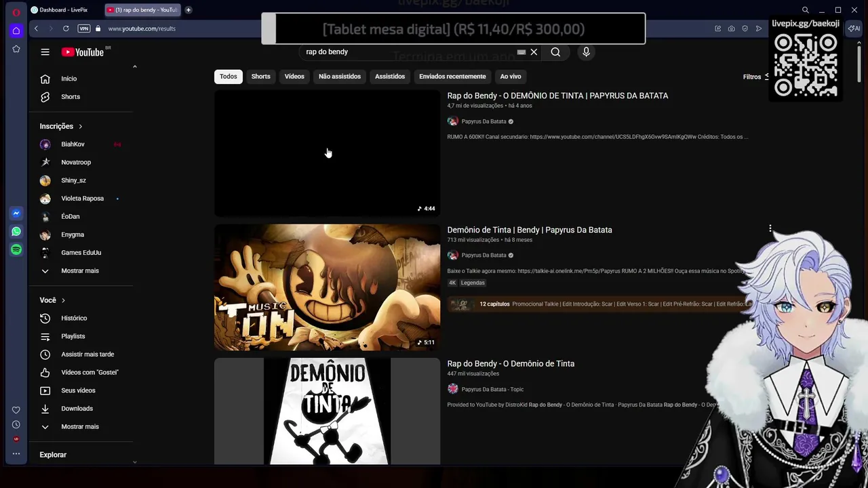Click the YouTube search magnifier button
Viewport: 868px width, 488px height.
point(555,52)
